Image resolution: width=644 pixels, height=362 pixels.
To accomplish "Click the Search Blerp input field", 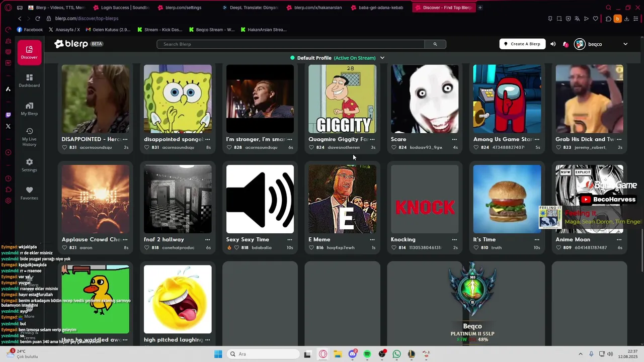I will coord(291,44).
